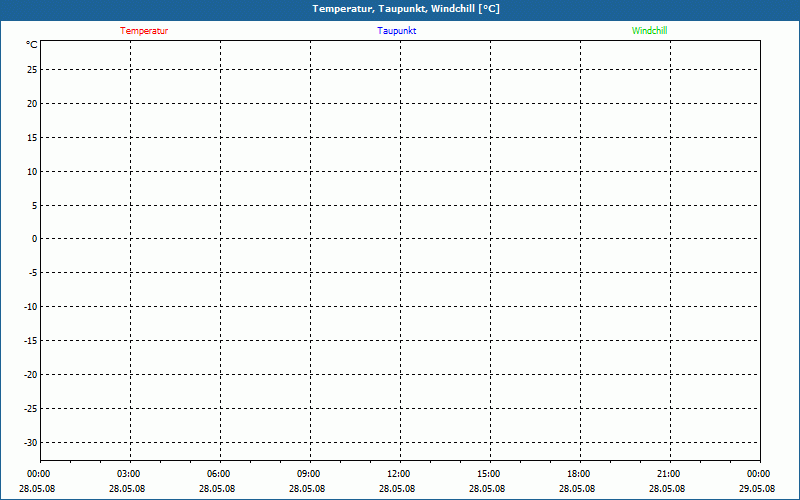800x500 pixels.
Task: Click the 29.05.08 date label
Action: (757, 489)
